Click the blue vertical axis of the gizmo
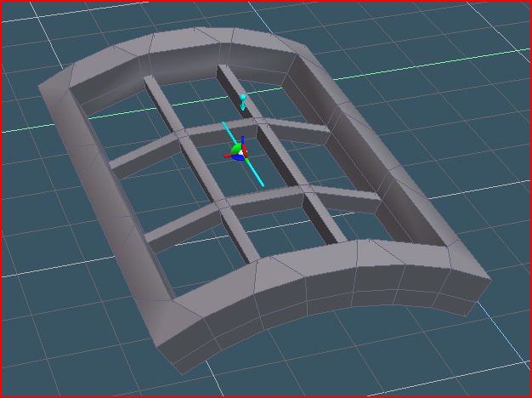Screen dimensions: 532x398 pos(242,140)
